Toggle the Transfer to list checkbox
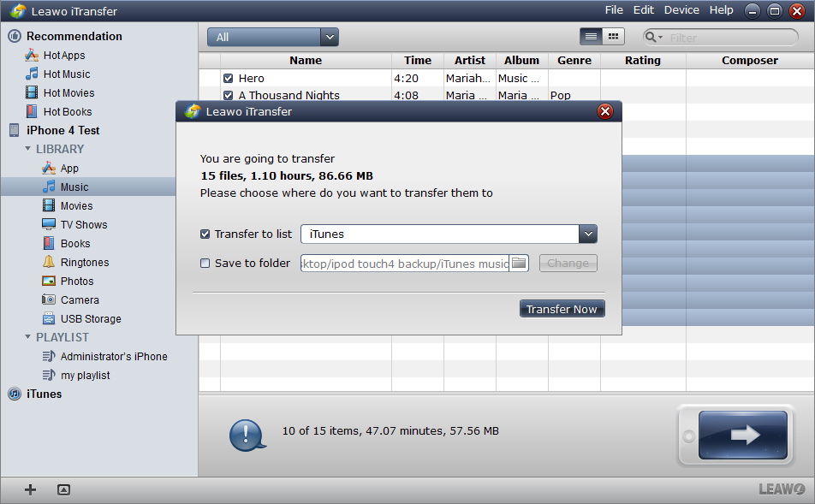815x504 pixels. (205, 234)
